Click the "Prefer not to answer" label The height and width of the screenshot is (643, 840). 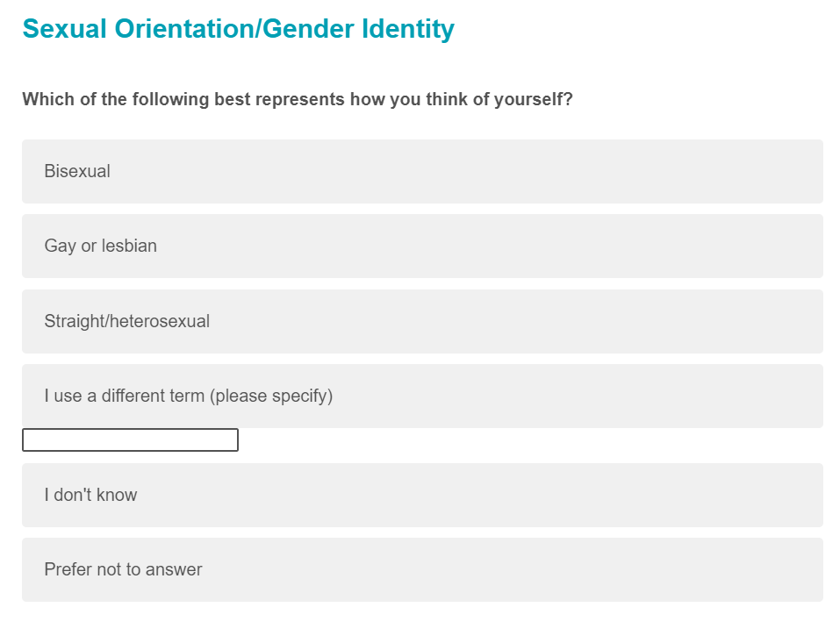pos(123,569)
